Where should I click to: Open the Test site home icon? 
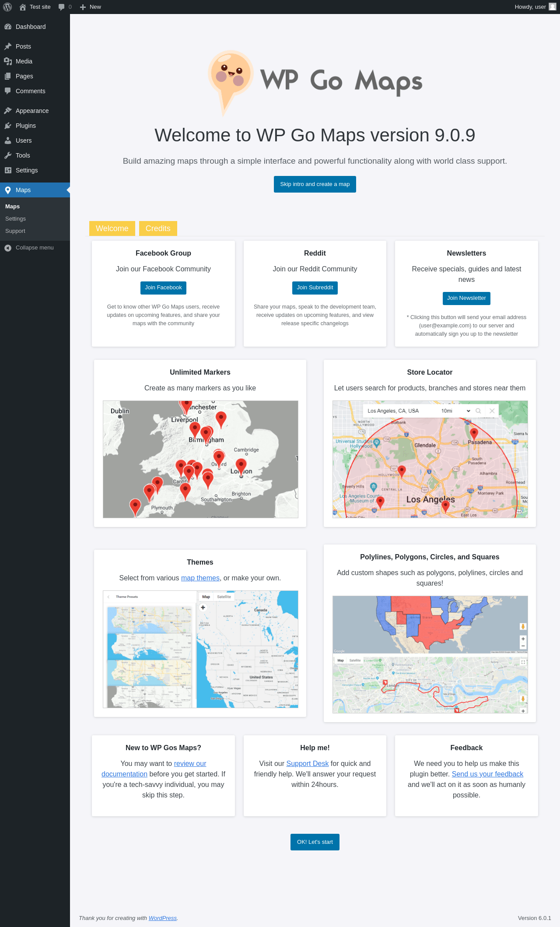coord(23,7)
